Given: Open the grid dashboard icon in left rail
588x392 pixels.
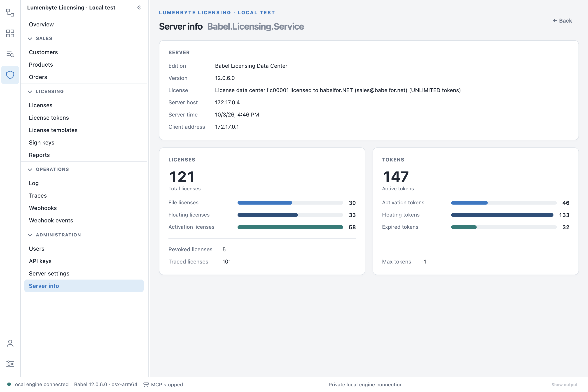Looking at the screenshot, I should point(10,33).
